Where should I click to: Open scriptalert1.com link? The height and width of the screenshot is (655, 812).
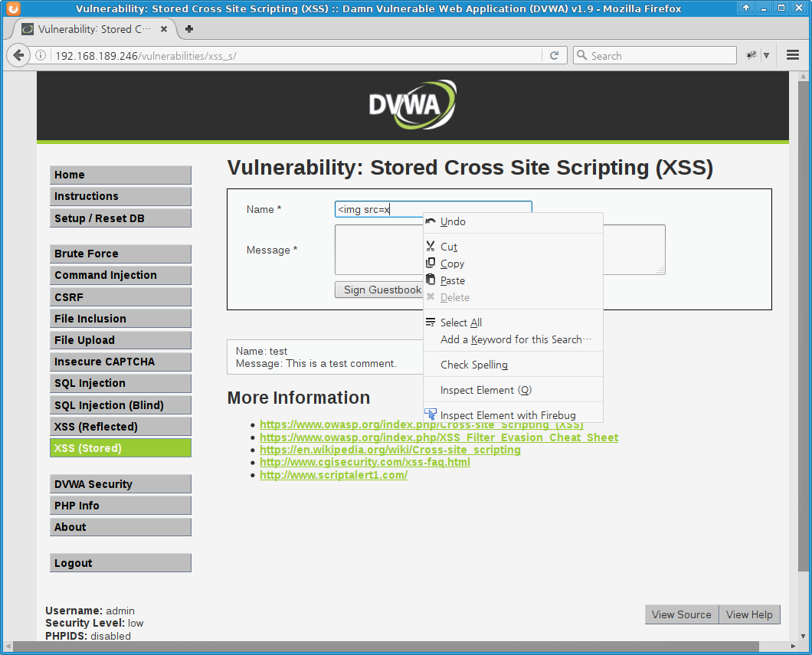coord(333,475)
